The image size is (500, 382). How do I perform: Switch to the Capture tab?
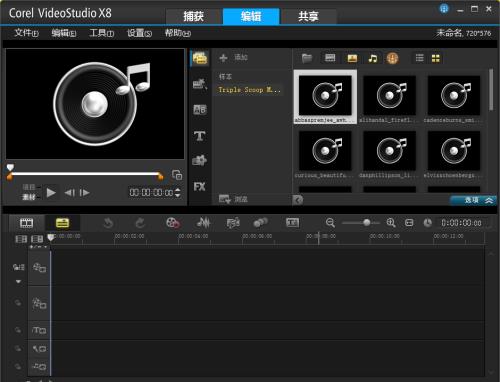(194, 16)
